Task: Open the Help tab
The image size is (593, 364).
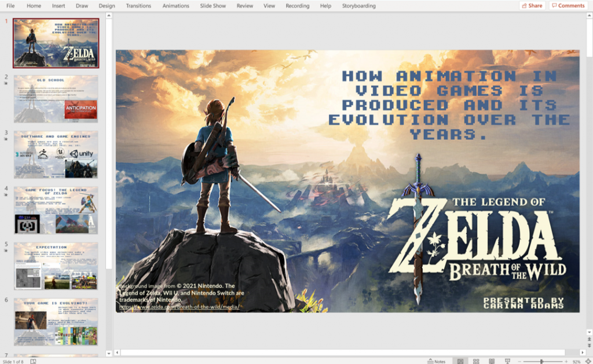Action: pyautogui.click(x=325, y=6)
